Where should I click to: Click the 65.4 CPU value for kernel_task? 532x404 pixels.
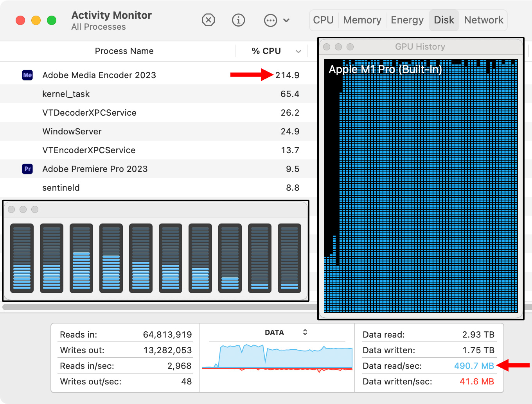290,94
